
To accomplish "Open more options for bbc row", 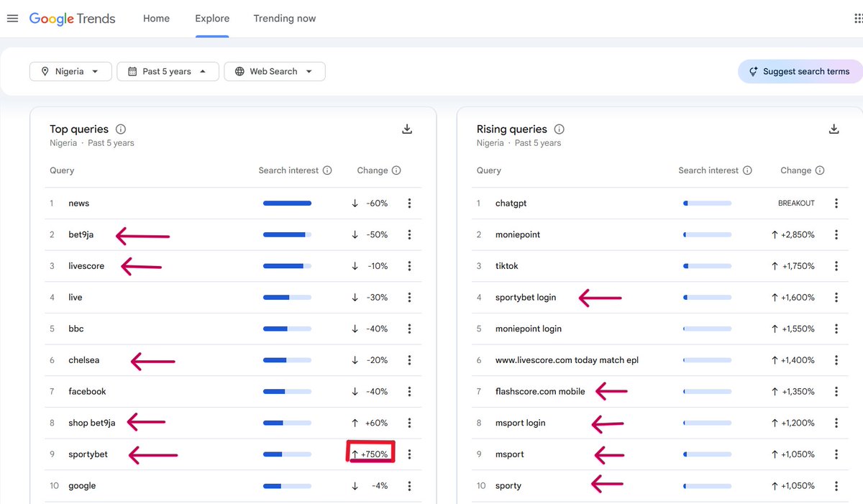I will click(x=409, y=329).
